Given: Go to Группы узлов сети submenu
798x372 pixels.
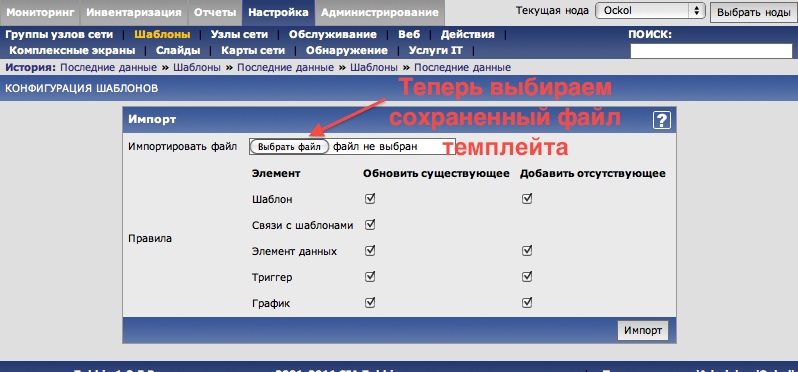Looking at the screenshot, I should click(59, 35).
